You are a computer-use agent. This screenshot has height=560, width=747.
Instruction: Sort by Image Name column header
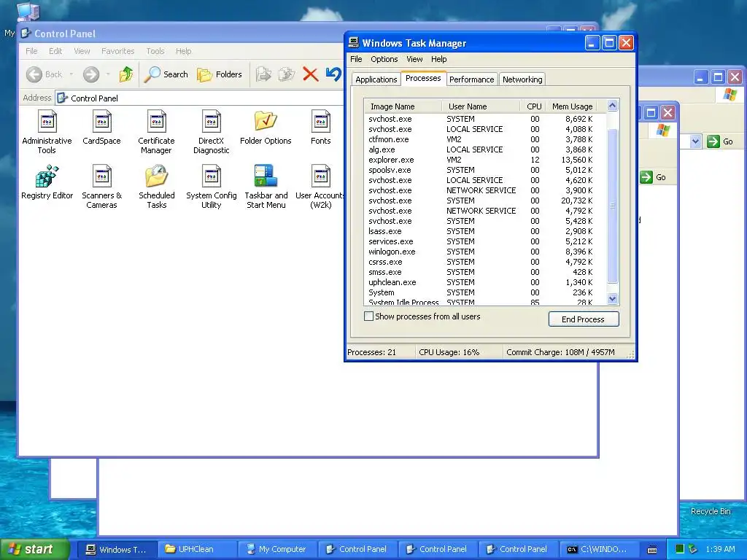tap(403, 106)
